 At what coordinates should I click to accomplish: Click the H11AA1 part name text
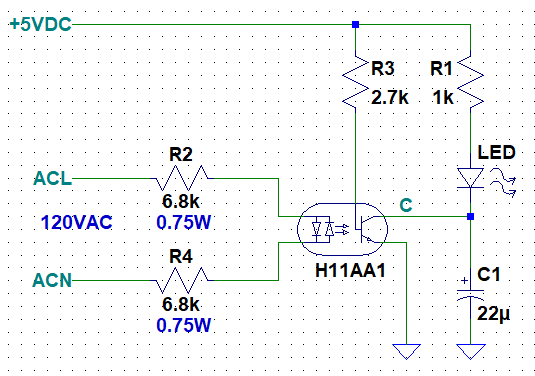(350, 271)
